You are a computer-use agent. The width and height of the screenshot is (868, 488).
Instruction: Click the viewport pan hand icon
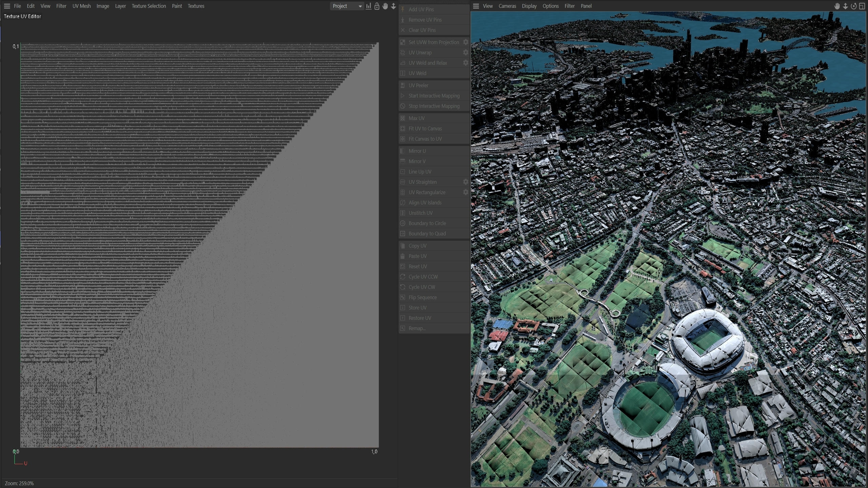pyautogui.click(x=837, y=6)
